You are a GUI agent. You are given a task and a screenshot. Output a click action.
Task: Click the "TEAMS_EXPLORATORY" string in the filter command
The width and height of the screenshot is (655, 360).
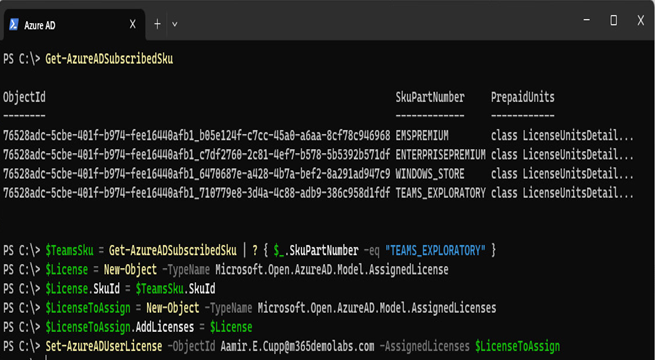pos(435,251)
